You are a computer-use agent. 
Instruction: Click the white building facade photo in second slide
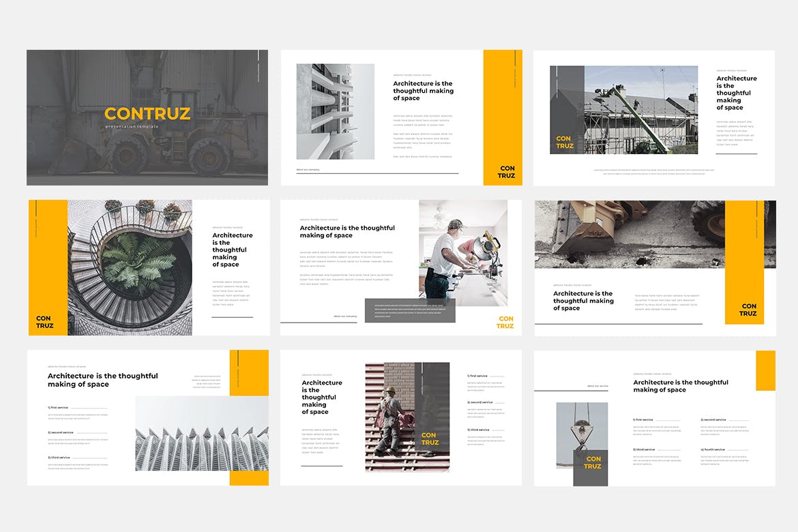point(335,112)
